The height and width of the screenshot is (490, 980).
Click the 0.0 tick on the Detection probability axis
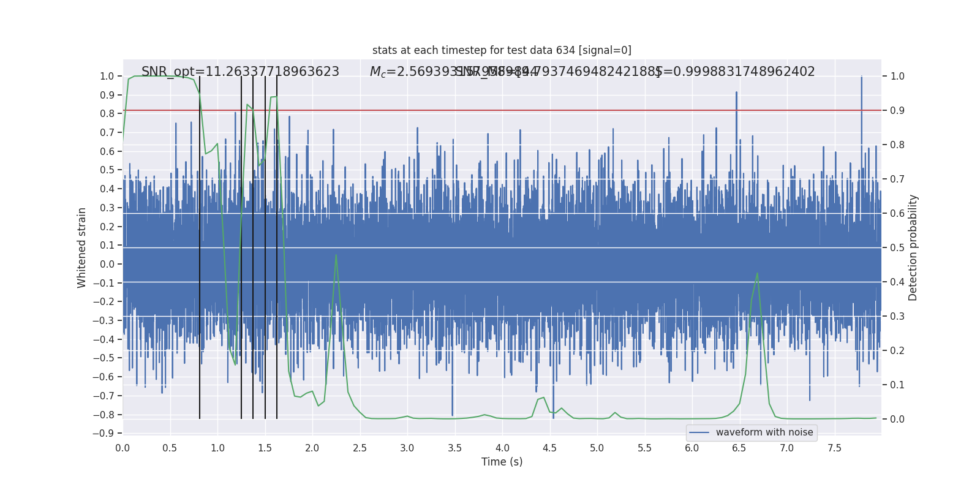click(897, 419)
